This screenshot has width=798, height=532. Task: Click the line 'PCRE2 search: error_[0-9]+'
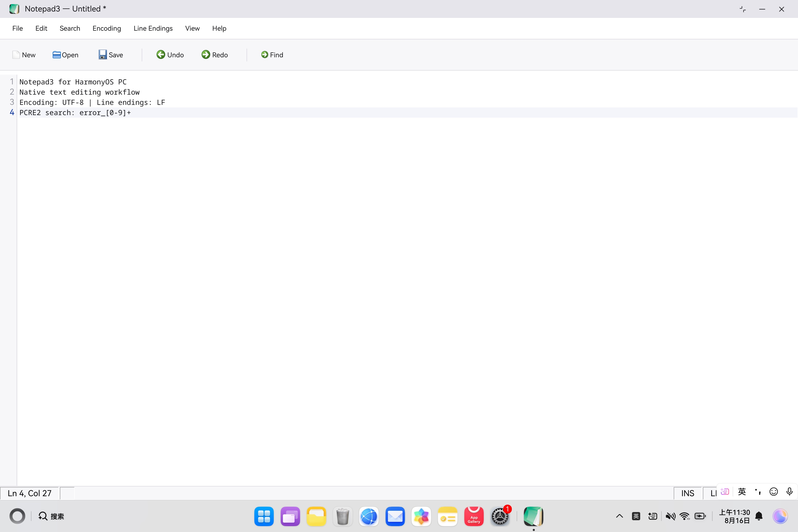[75, 113]
